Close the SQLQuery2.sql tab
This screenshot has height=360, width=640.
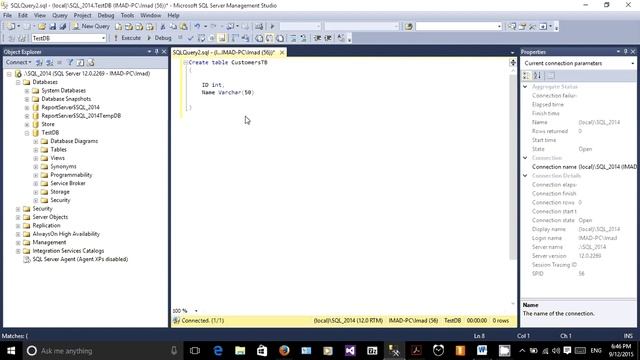(x=282, y=52)
